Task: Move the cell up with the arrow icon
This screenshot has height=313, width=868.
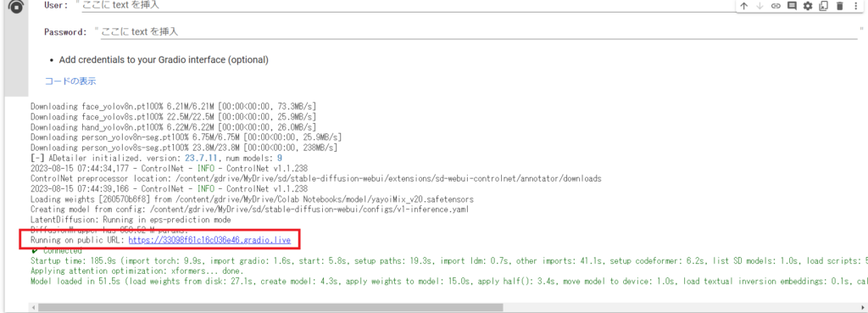Action: point(744,6)
